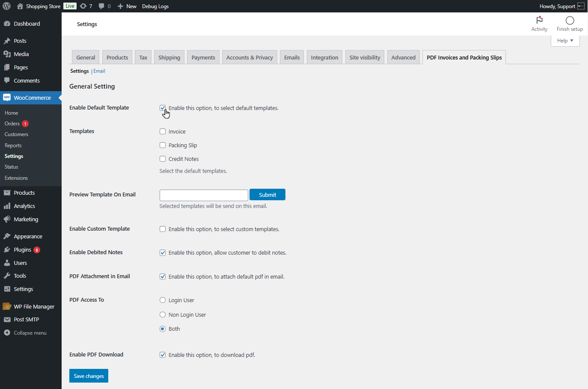Viewport: 588px width, 389px height.
Task: Switch to the Advanced tab
Action: [x=403, y=57]
